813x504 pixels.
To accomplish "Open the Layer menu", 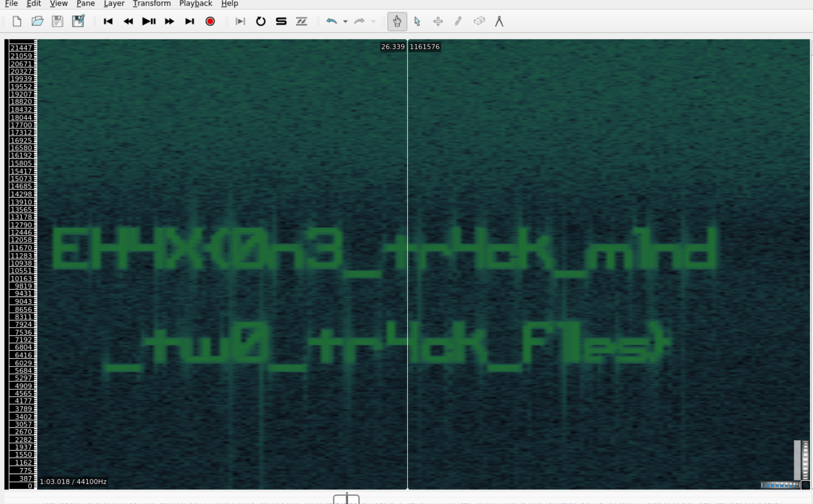I will point(114,4).
